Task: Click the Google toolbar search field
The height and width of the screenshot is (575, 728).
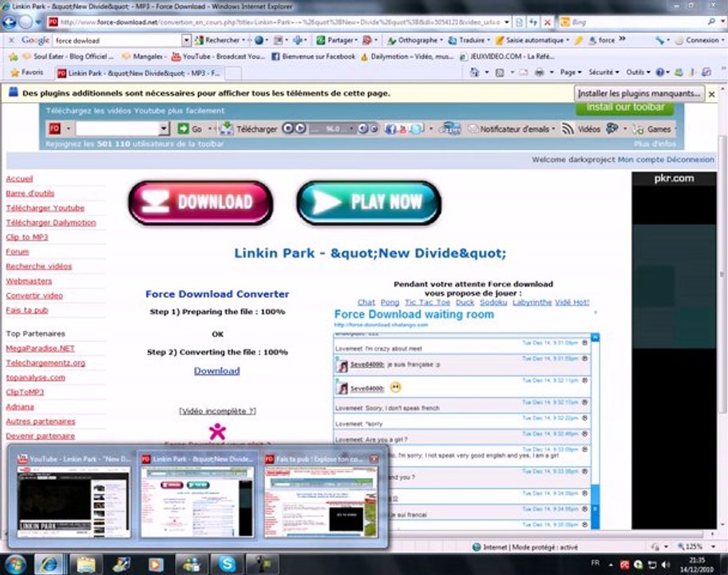Action: pos(117,41)
